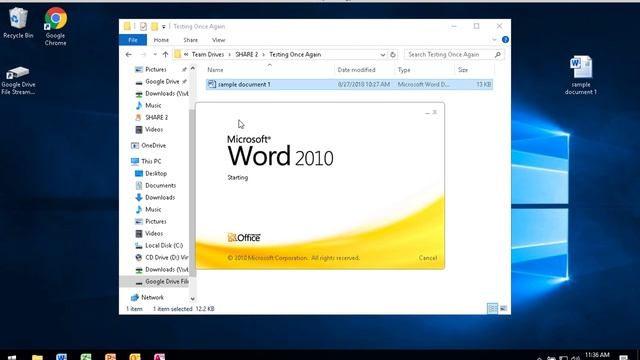Image resolution: width=640 pixels, height=360 pixels.
Task: Open Word from the taskbar
Action: [x=62, y=357]
